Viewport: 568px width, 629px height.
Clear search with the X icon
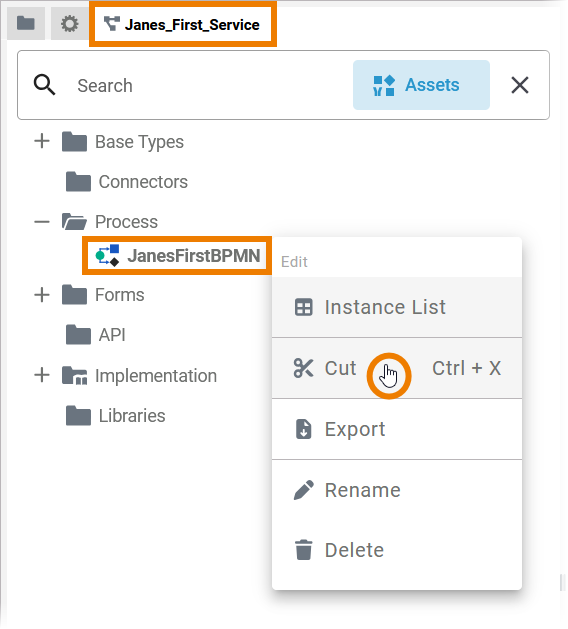519,85
